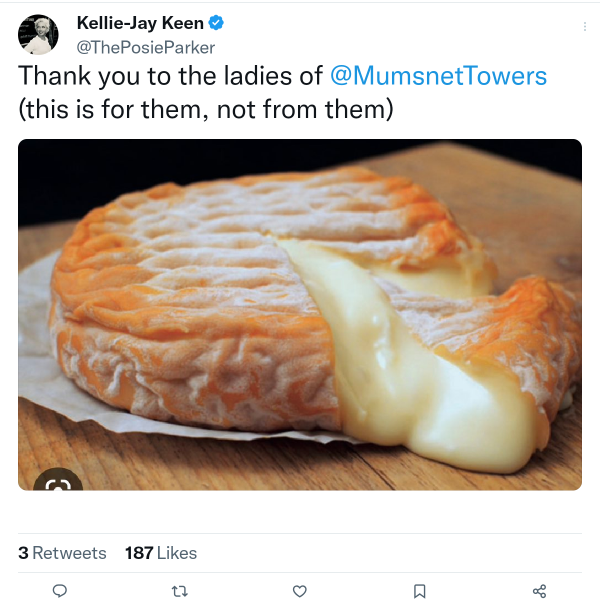Image resolution: width=600 pixels, height=600 pixels.
Task: Go to the @ThePosieParker handle
Action: coord(146,47)
